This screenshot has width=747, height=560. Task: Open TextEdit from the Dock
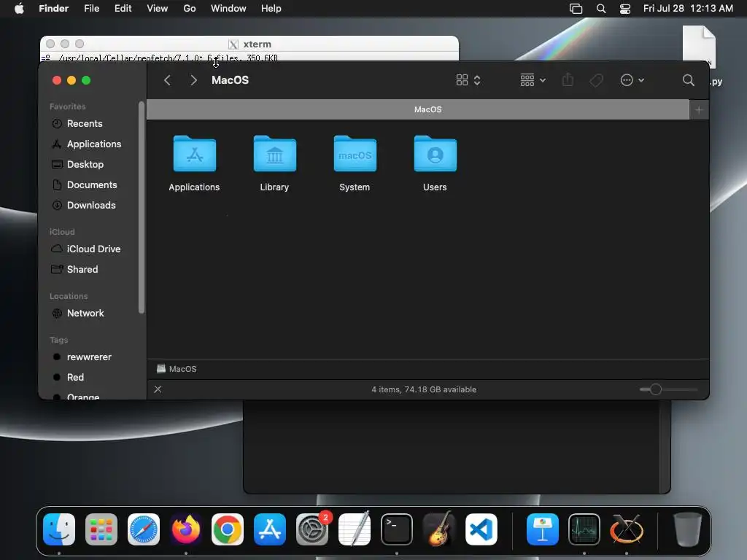(x=355, y=529)
